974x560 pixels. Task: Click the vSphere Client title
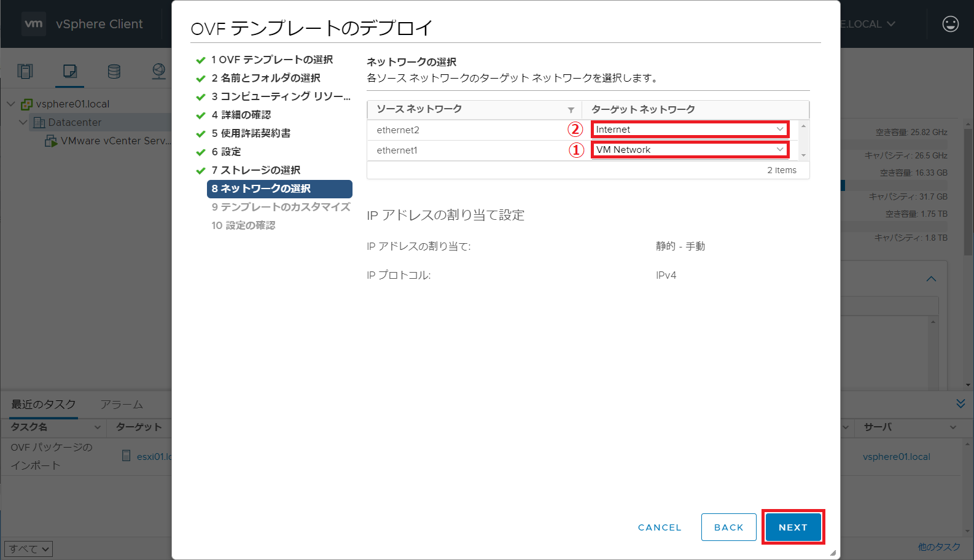coord(99,24)
